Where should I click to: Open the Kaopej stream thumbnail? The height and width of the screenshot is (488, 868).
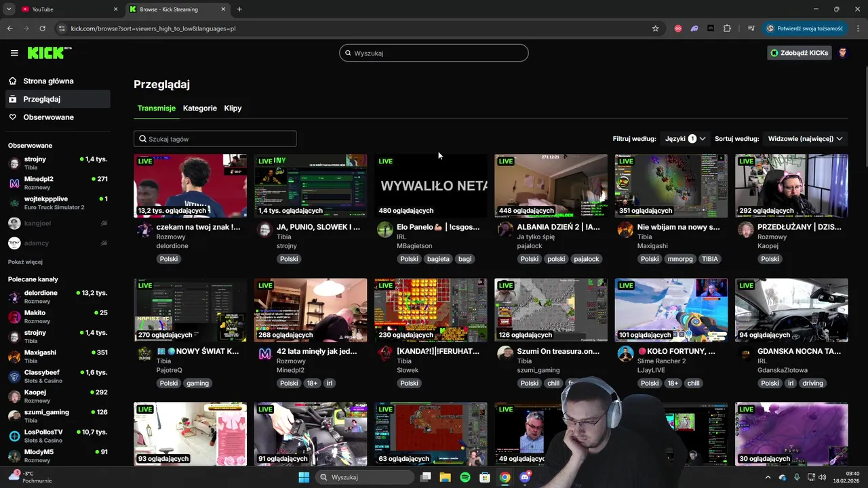point(791,186)
